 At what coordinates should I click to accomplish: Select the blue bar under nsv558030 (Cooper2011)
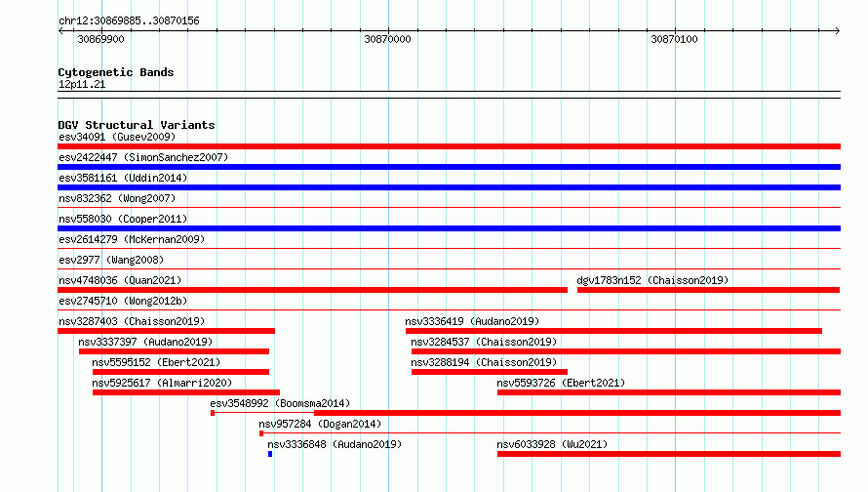coord(449,228)
